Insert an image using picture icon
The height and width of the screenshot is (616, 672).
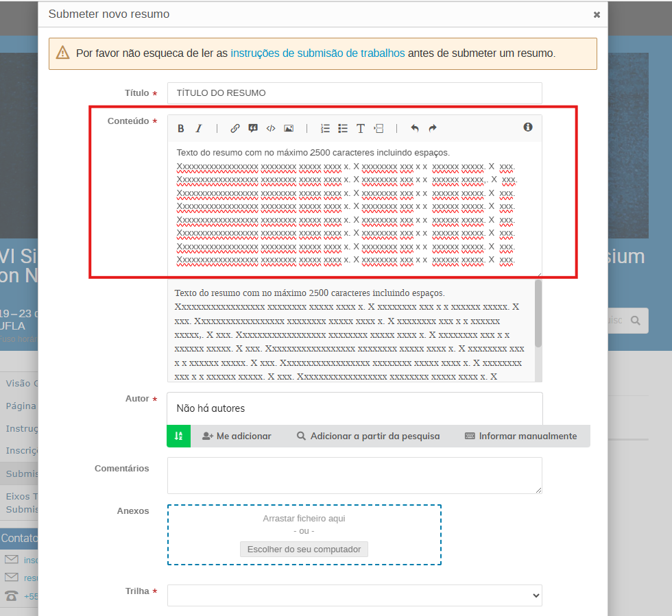pyautogui.click(x=289, y=128)
